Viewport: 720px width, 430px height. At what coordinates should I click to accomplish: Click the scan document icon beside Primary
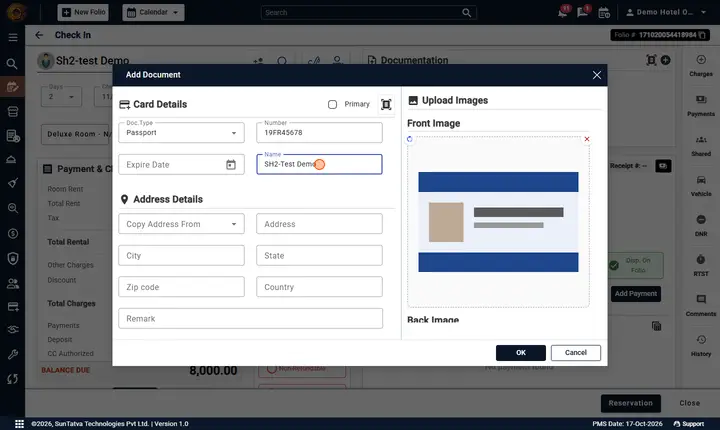tap(386, 105)
